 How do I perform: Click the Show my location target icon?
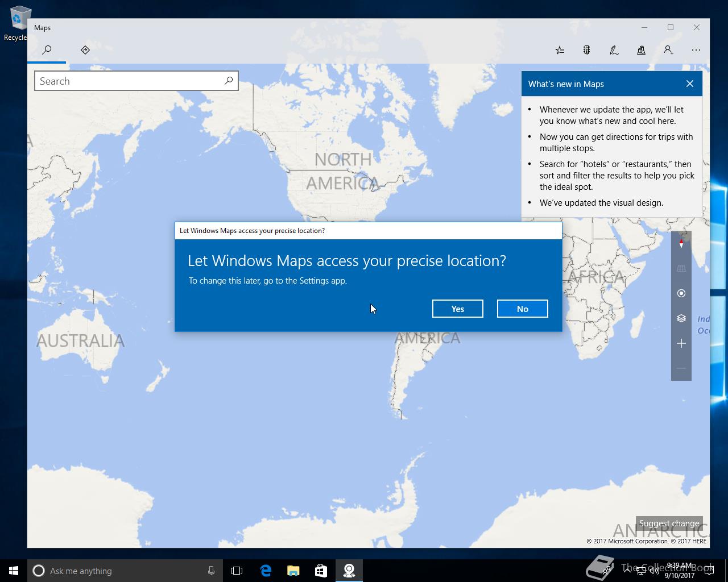pos(681,293)
